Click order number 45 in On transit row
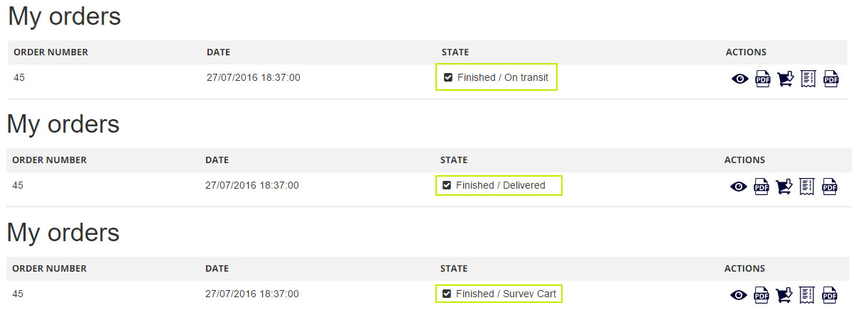This screenshot has height=327, width=868. click(19, 77)
